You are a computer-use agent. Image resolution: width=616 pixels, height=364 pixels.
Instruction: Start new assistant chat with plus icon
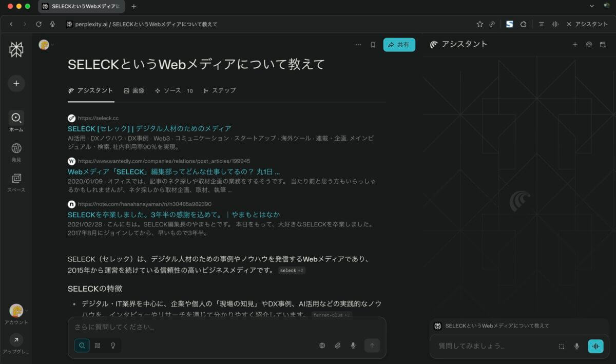tap(575, 45)
